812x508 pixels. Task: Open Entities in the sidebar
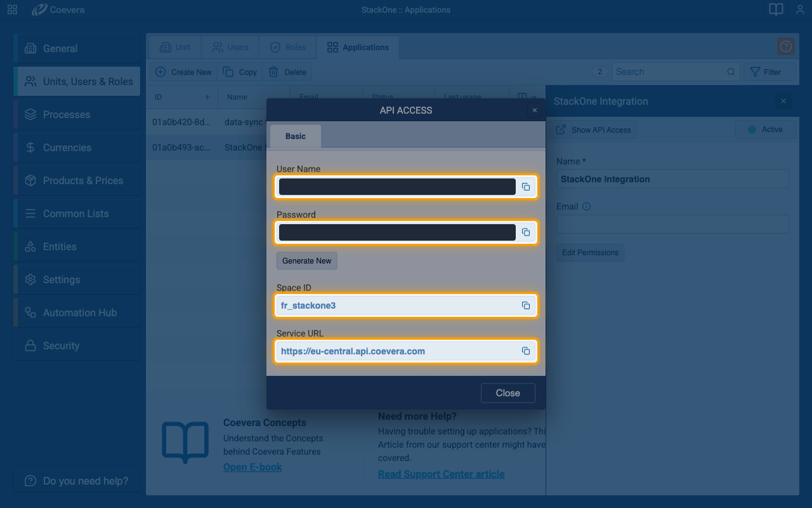click(x=77, y=247)
